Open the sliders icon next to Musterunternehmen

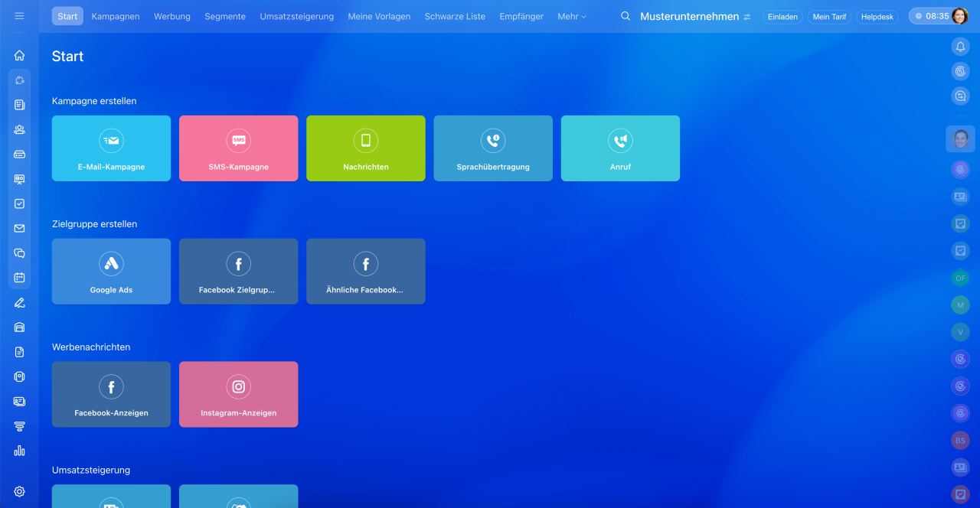click(747, 17)
